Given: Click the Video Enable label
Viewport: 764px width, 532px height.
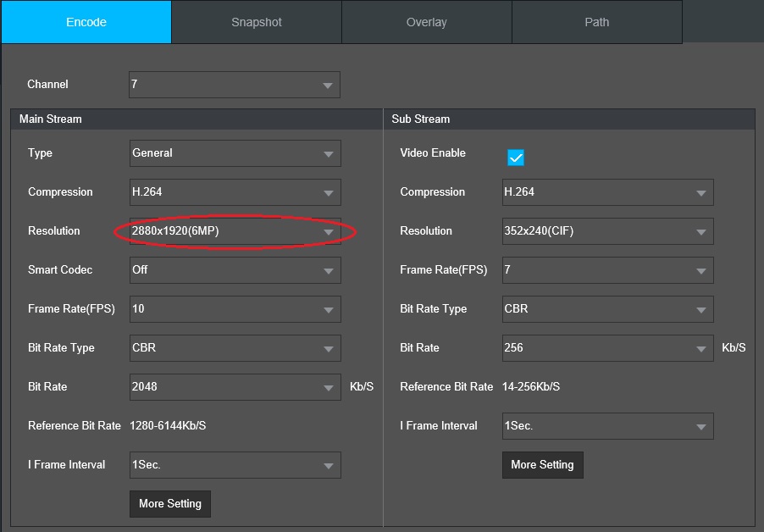Looking at the screenshot, I should pyautogui.click(x=433, y=153).
